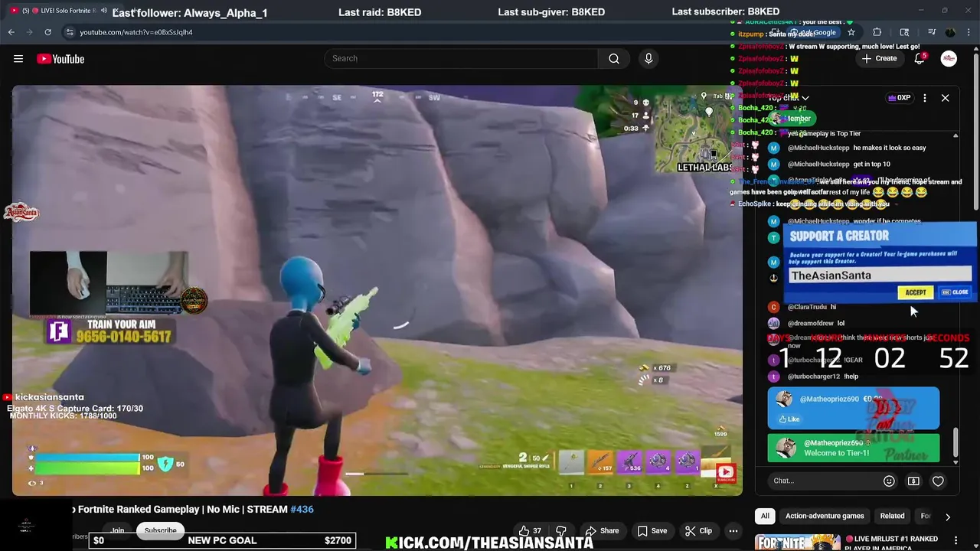Open Super Chat dollar icon in chat

913,481
